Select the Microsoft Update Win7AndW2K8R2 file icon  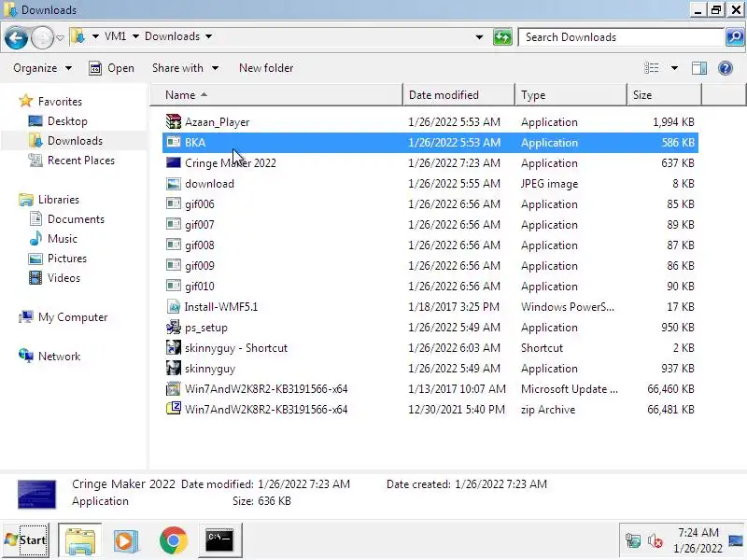pos(174,388)
